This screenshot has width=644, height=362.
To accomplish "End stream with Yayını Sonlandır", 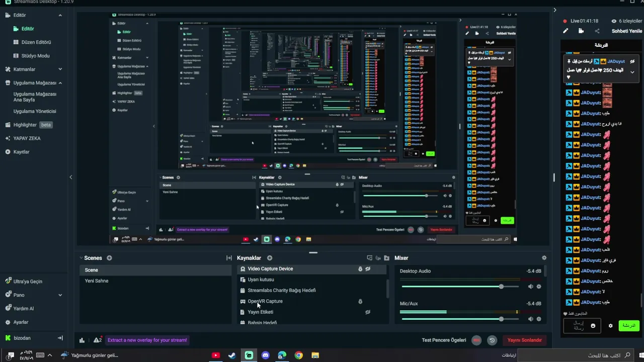I will pos(524,340).
